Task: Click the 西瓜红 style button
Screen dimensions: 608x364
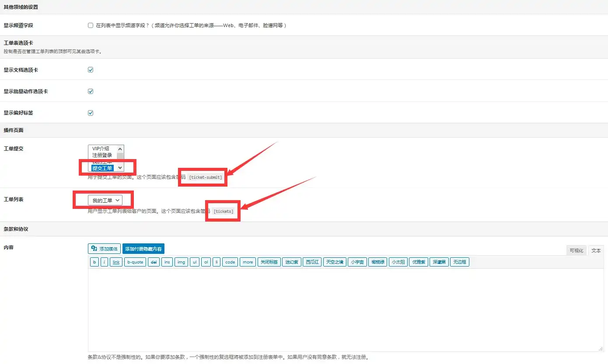Action: click(x=312, y=262)
